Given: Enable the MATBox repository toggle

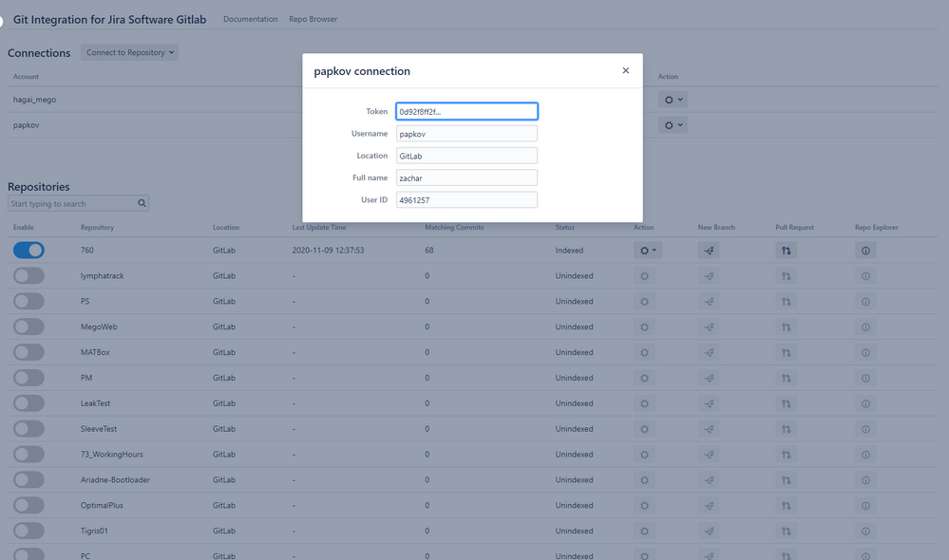Looking at the screenshot, I should pyautogui.click(x=28, y=352).
